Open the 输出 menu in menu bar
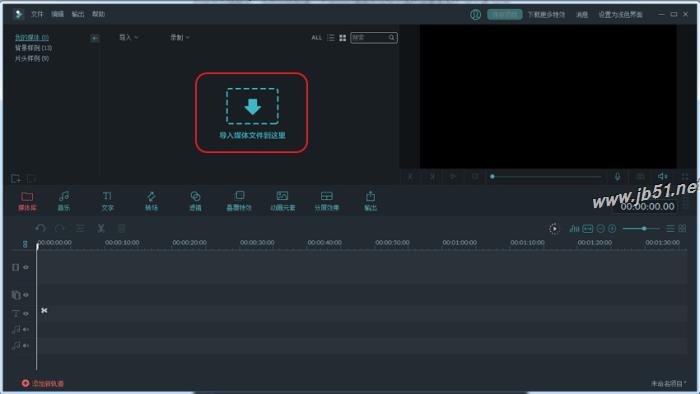 (x=78, y=14)
